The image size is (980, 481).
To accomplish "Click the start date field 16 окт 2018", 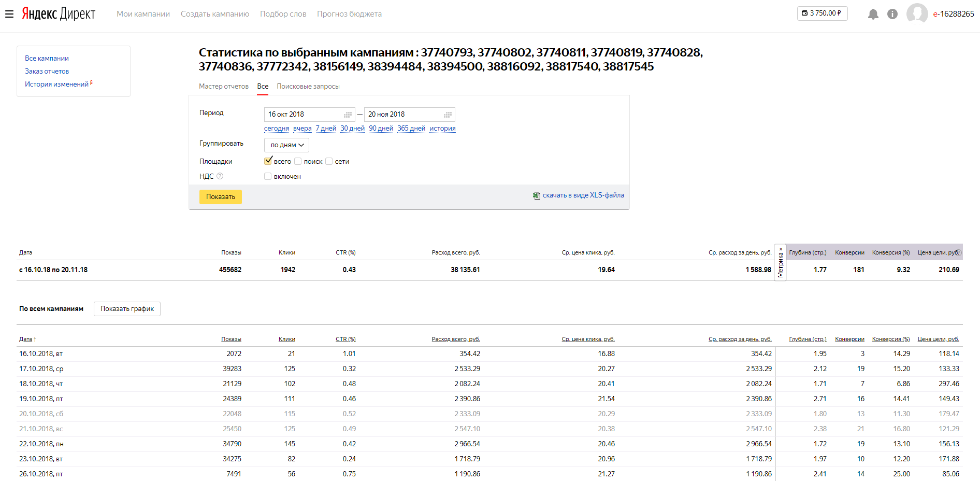I will [x=309, y=115].
